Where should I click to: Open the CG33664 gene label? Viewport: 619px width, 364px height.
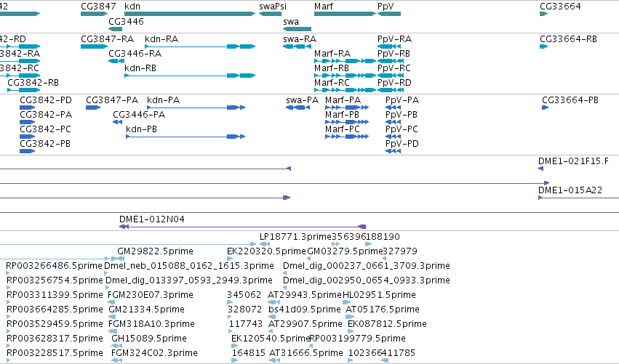(560, 7)
